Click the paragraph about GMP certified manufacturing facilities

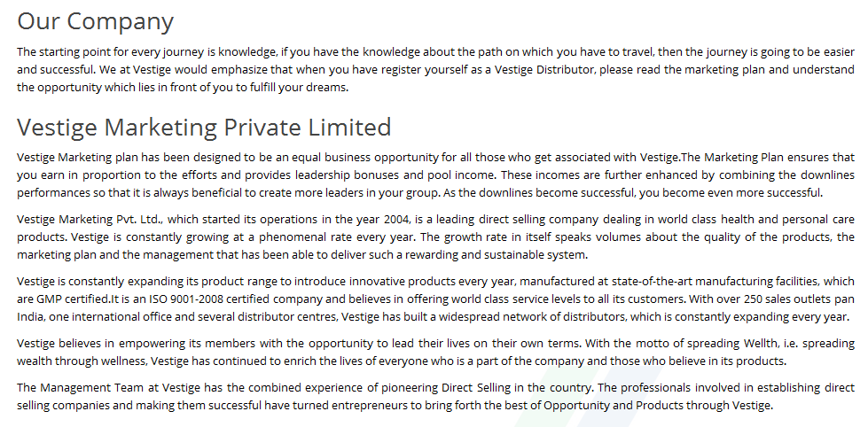(x=435, y=299)
